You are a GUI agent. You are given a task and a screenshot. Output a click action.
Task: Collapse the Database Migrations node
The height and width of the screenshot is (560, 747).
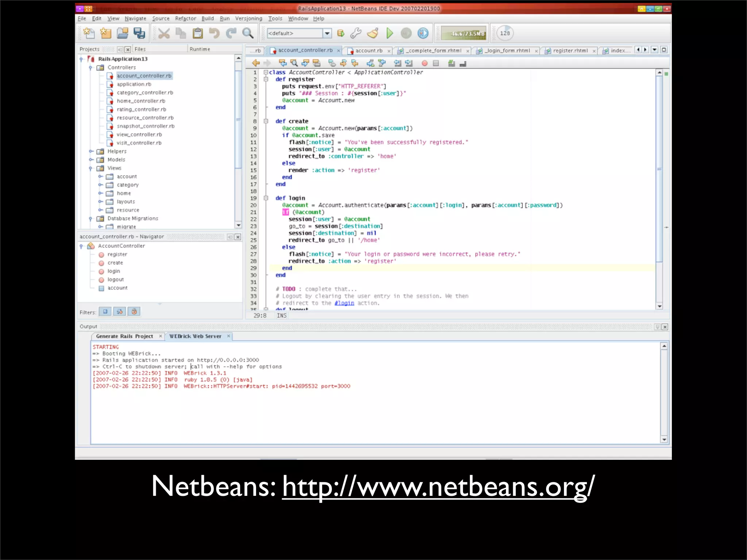[x=90, y=218]
